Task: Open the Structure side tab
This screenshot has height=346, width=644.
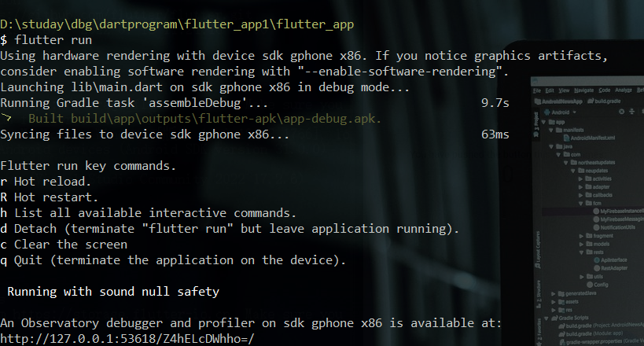Action: (539, 294)
